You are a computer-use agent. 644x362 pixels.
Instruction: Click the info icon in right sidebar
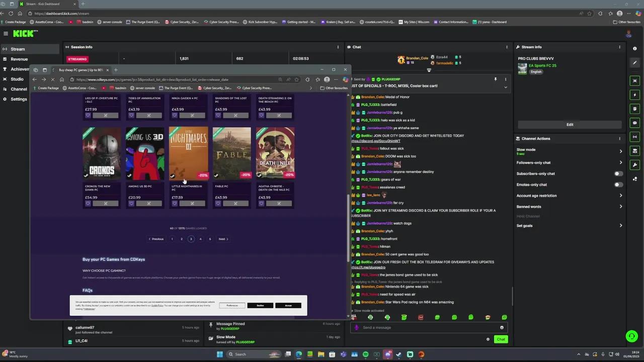(x=634, y=49)
